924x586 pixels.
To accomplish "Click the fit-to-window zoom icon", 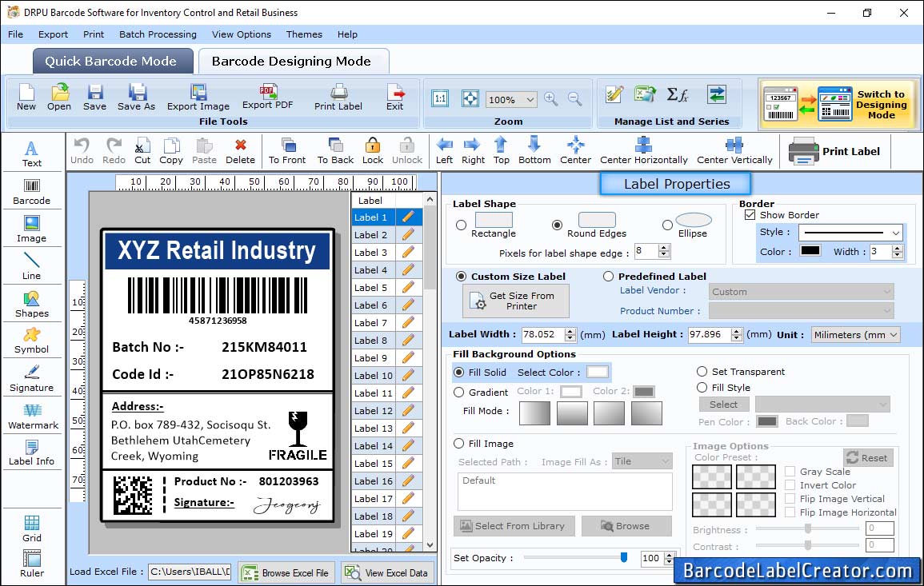I will point(470,99).
